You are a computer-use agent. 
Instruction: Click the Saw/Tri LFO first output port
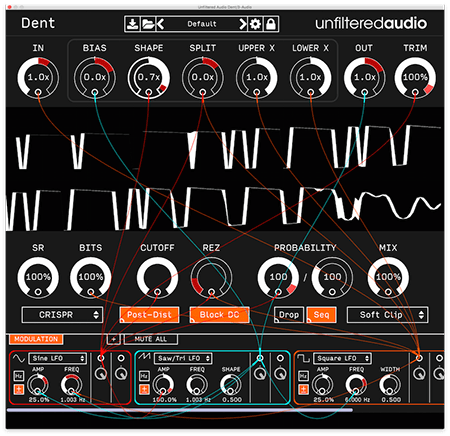pos(260,358)
